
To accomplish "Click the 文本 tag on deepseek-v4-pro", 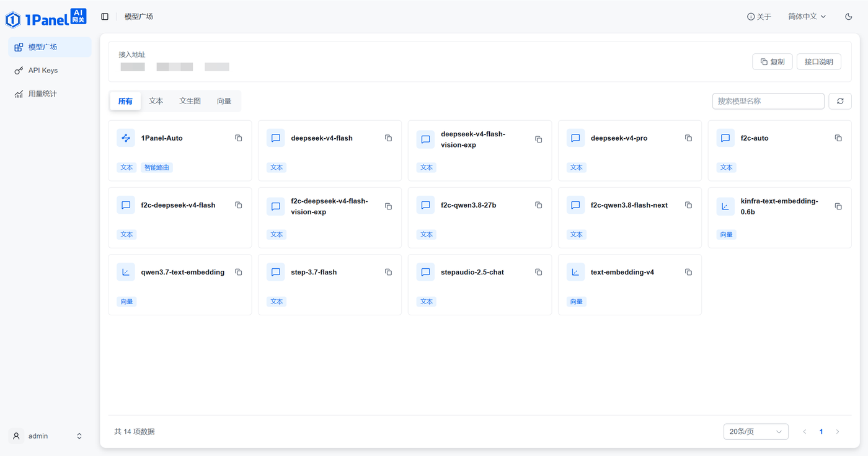I will [x=577, y=167].
